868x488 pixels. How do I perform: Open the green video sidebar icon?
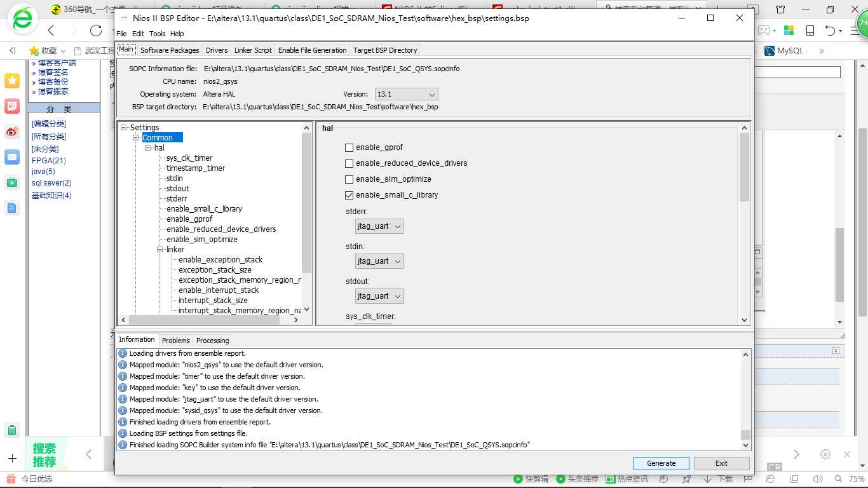pyautogui.click(x=12, y=182)
